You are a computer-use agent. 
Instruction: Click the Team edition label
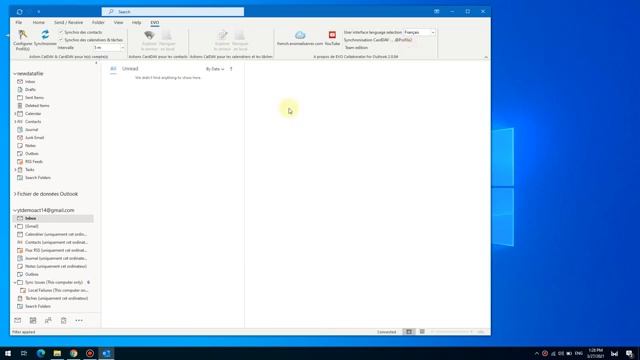pos(356,48)
